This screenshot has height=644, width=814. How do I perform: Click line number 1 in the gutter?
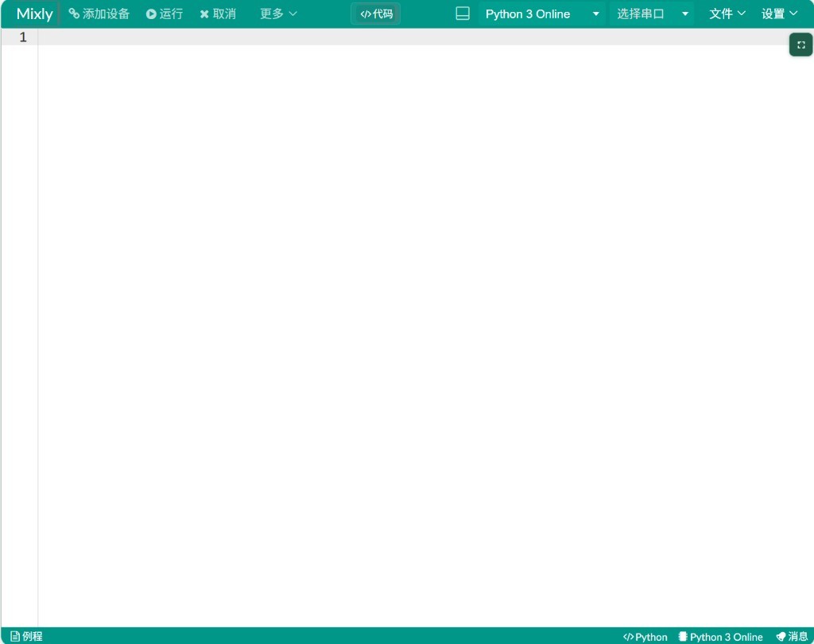(x=23, y=37)
